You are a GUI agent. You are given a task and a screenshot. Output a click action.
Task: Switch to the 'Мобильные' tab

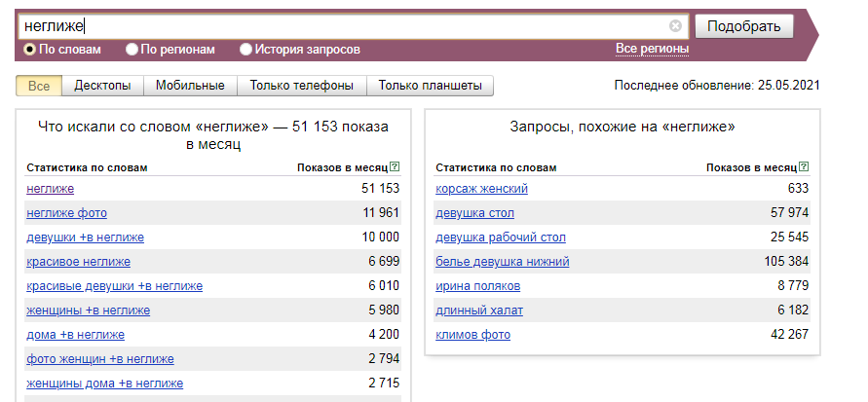click(190, 86)
